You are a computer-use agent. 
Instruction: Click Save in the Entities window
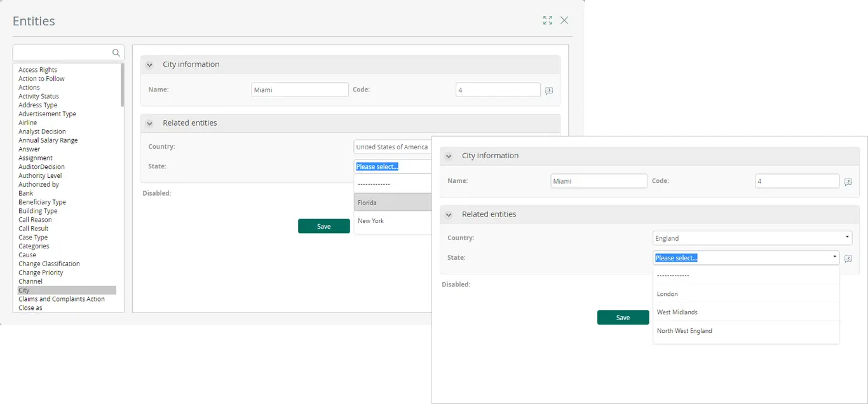pos(324,226)
